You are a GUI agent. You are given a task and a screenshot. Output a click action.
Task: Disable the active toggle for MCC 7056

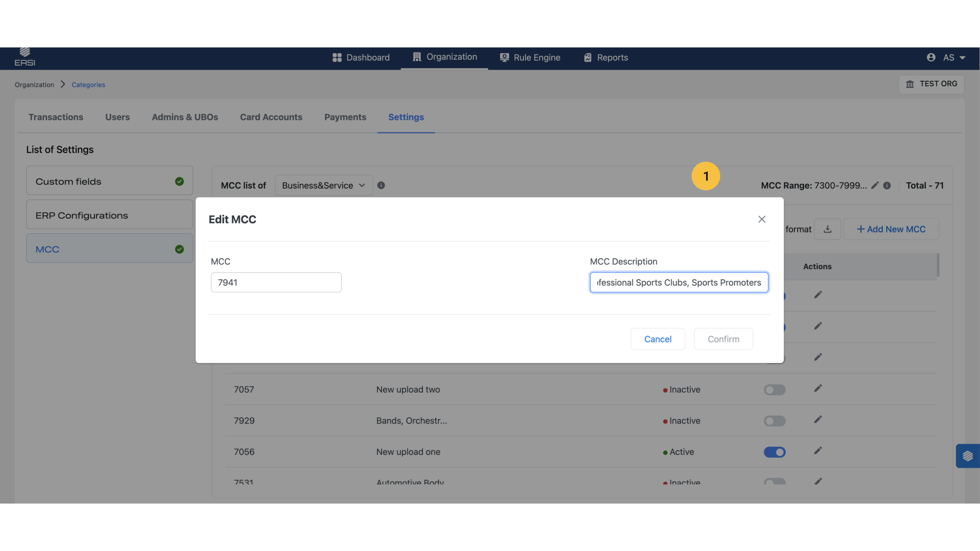774,452
